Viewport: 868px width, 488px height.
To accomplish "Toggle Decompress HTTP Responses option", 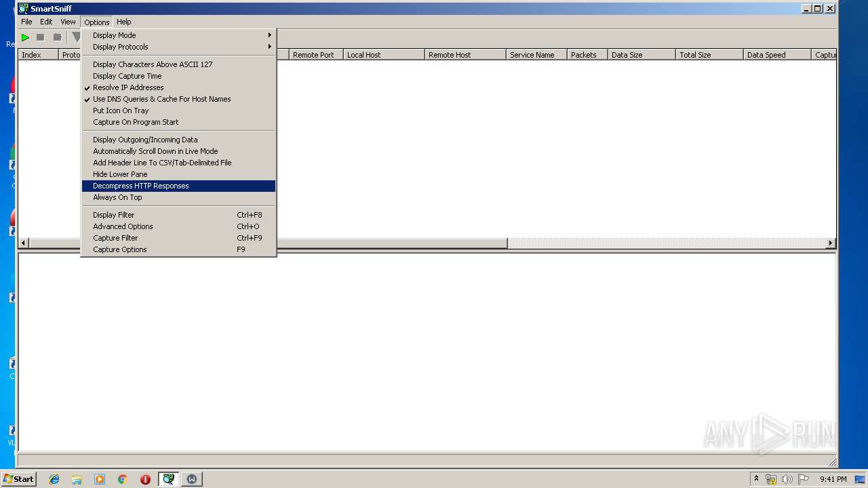I will click(179, 186).
